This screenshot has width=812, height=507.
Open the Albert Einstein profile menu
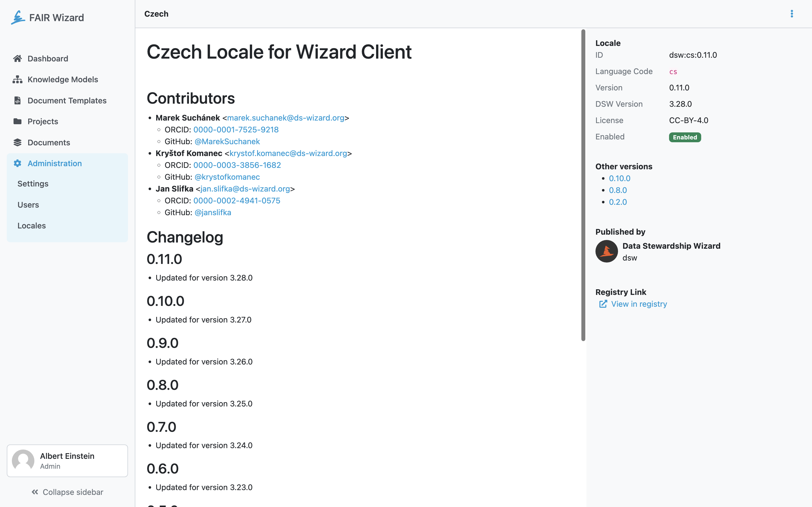click(67, 461)
